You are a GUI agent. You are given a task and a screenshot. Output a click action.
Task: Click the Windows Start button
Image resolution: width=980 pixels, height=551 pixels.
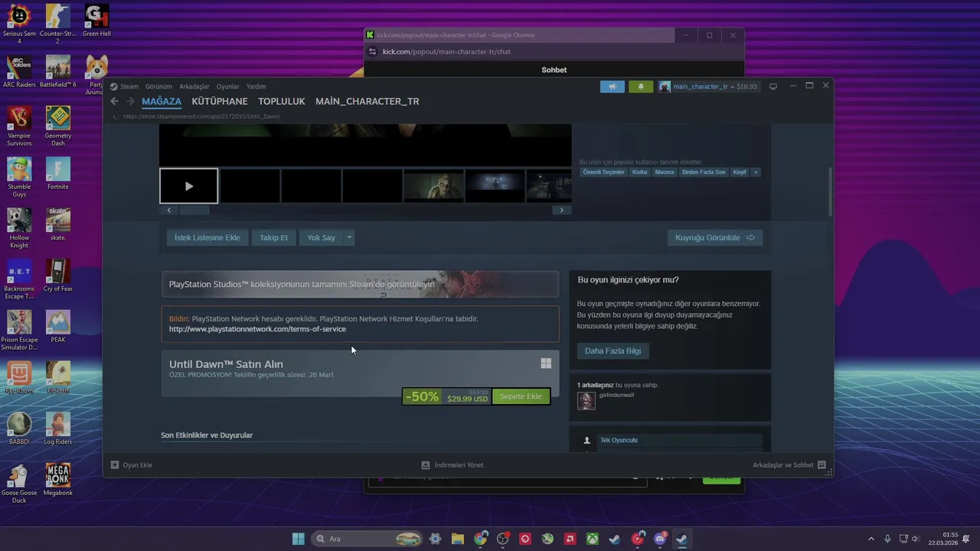(298, 539)
